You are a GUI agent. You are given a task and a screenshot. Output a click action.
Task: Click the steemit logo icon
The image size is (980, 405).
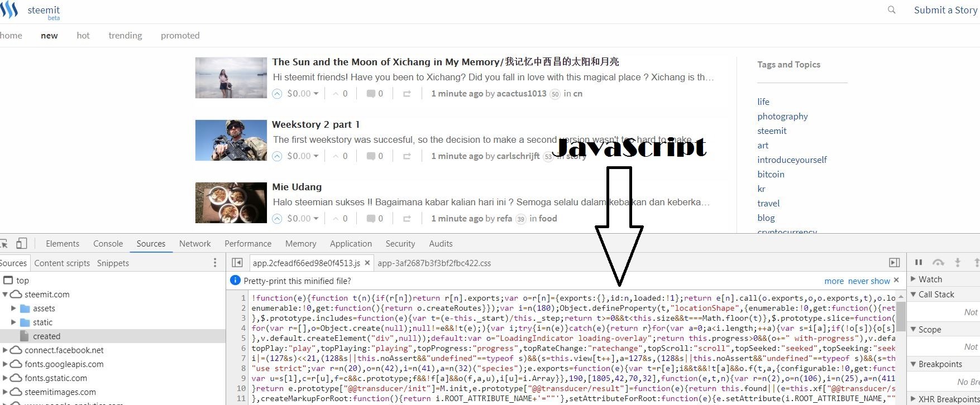pyautogui.click(x=8, y=11)
